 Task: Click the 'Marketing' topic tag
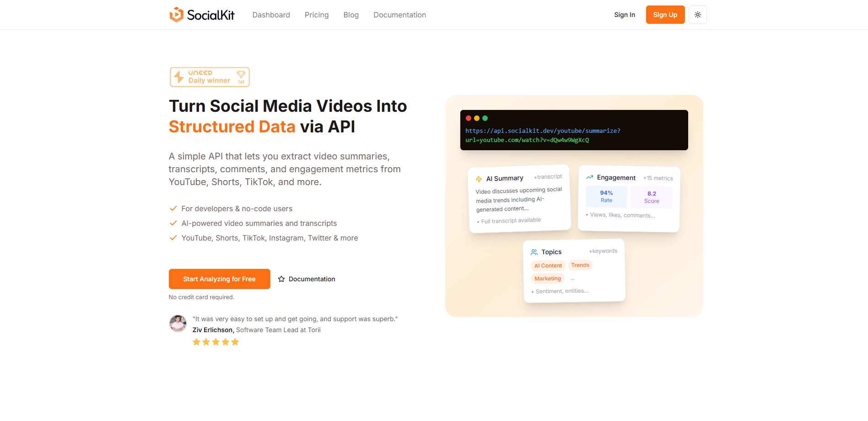click(548, 279)
